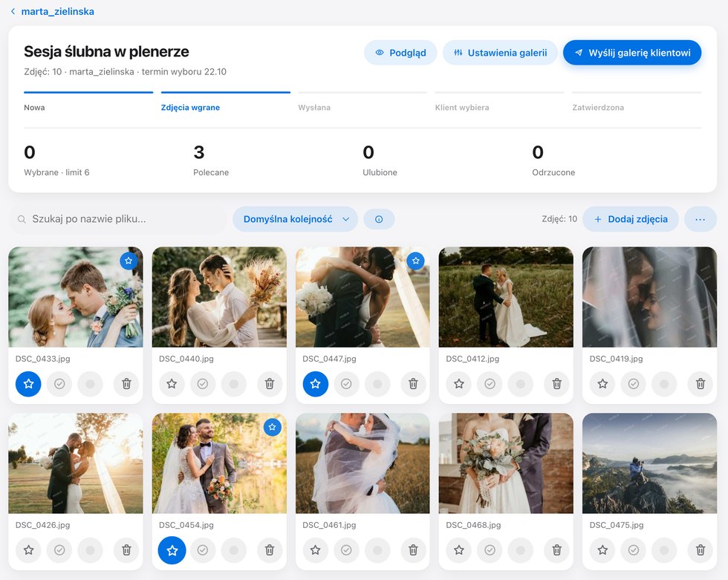The height and width of the screenshot is (580, 728).
Task: Unstar DSC_0454.jpg recommended star button
Action: point(172,550)
